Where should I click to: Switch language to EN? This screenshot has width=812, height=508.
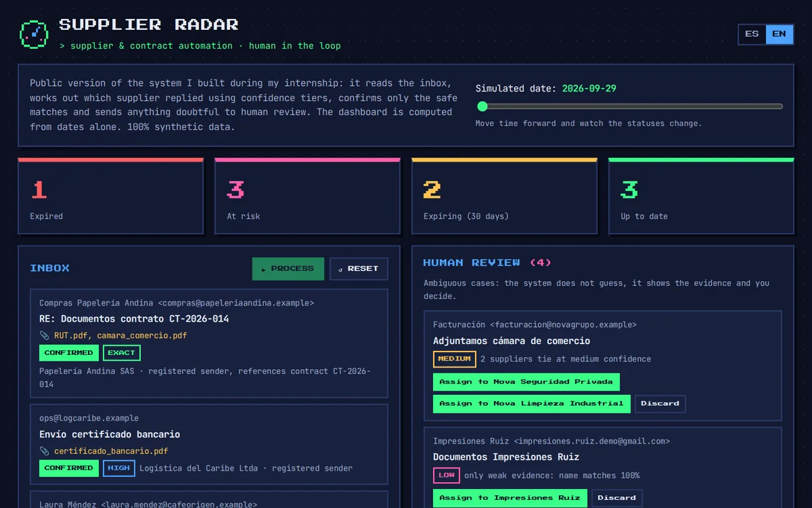(779, 34)
